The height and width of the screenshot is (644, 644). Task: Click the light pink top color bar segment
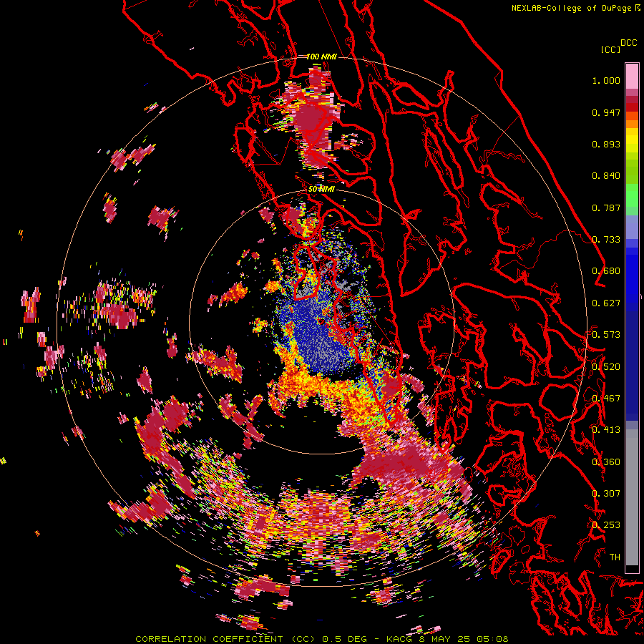632,76
